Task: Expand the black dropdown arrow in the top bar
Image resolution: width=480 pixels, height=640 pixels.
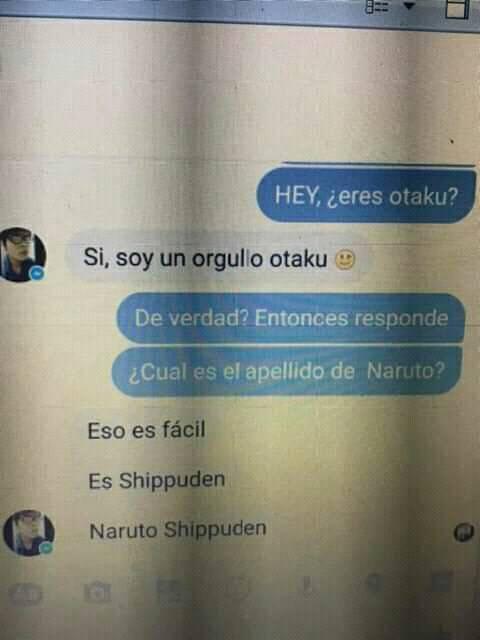Action: click(409, 5)
